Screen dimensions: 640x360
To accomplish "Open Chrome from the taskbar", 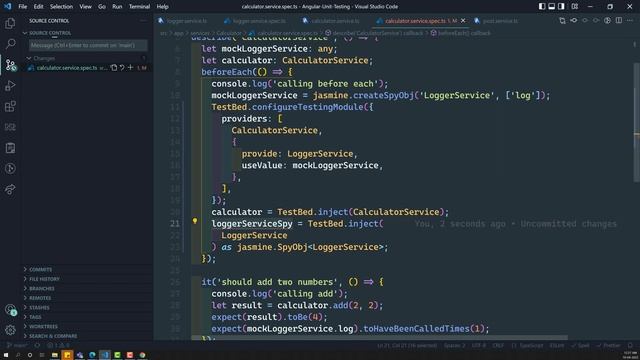I will tap(142, 355).
